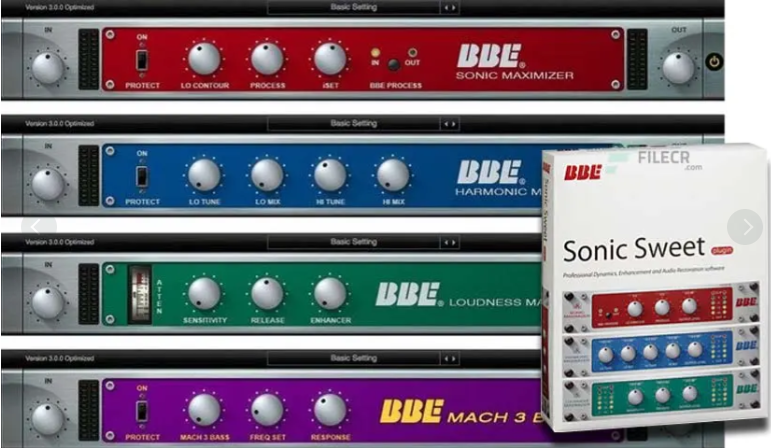Click the BBE Loudness Maximizer logo
This screenshot has width=771, height=448.
[x=457, y=295]
